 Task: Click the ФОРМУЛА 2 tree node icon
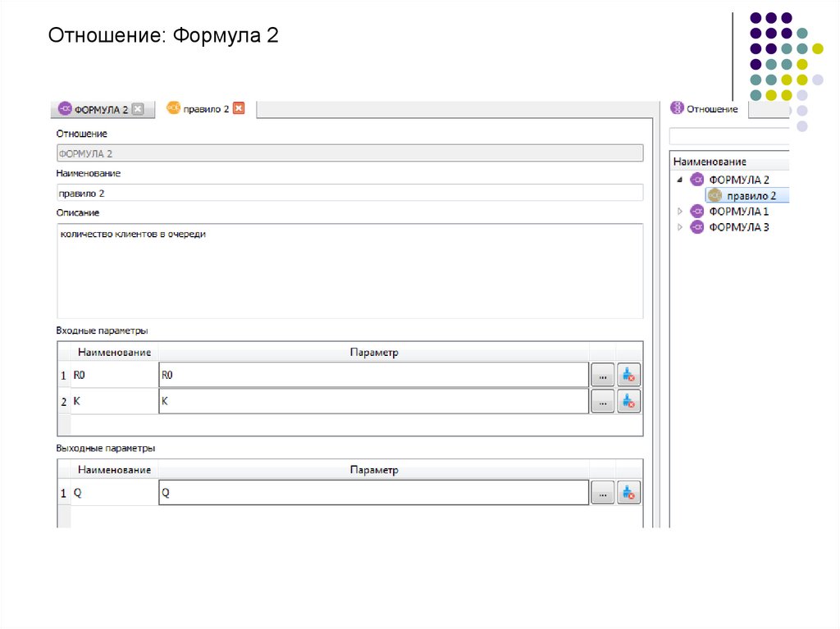697,180
